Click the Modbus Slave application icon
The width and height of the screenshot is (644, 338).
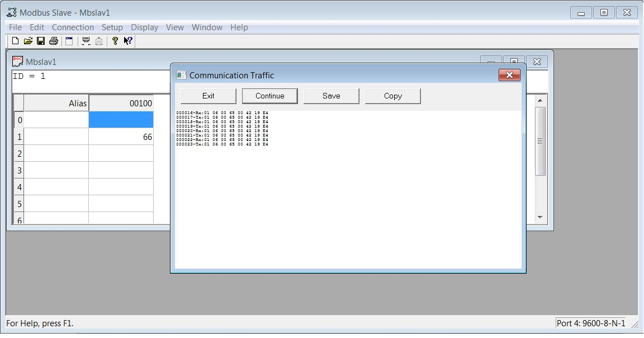click(12, 12)
